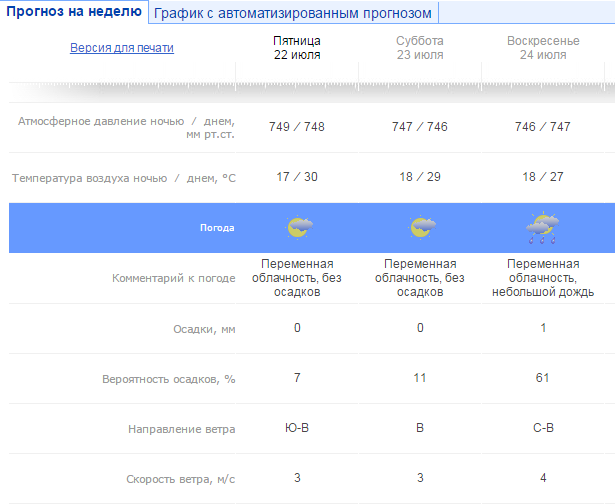Click Friday's pressure value 749 / 748
Viewport: 616px width, 504px height.
[297, 127]
